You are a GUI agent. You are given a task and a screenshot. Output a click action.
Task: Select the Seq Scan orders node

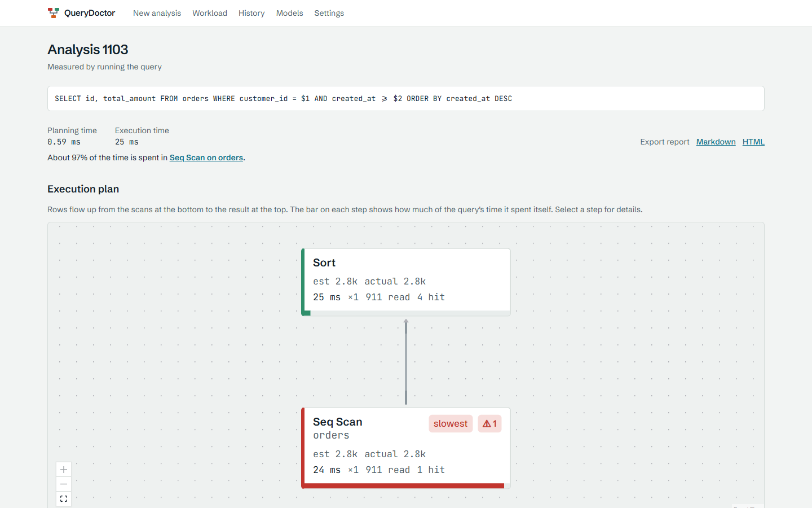(x=406, y=448)
